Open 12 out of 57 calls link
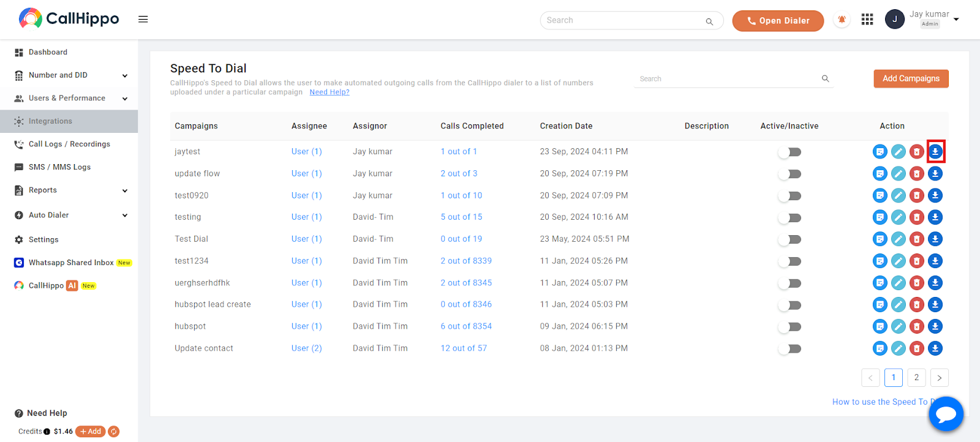 pos(464,348)
